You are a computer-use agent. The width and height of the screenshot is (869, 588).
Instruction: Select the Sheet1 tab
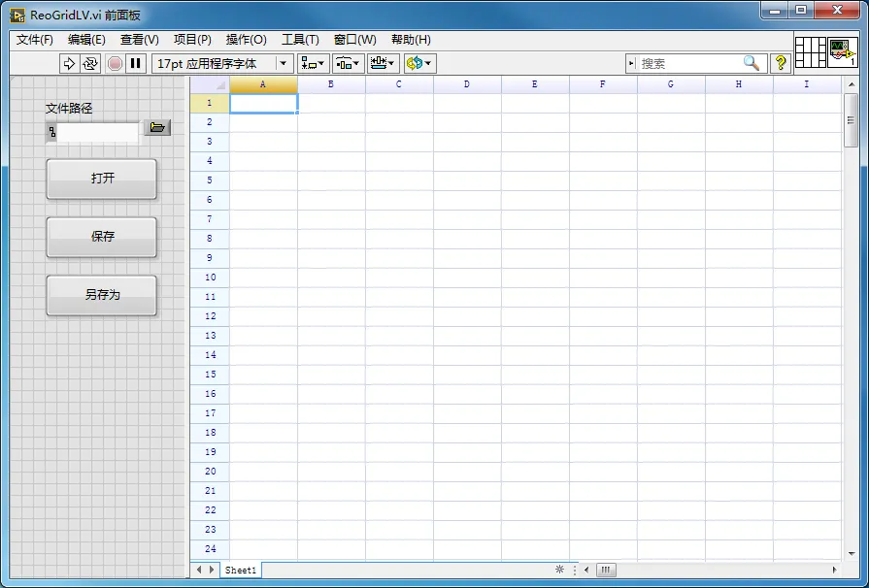pyautogui.click(x=241, y=570)
